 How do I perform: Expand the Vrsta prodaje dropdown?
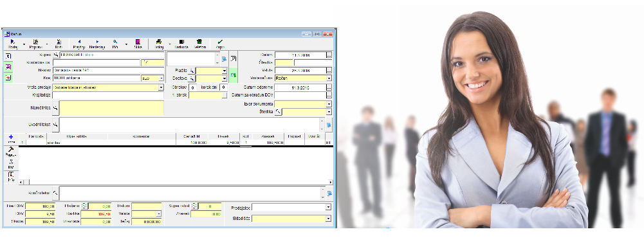click(161, 87)
